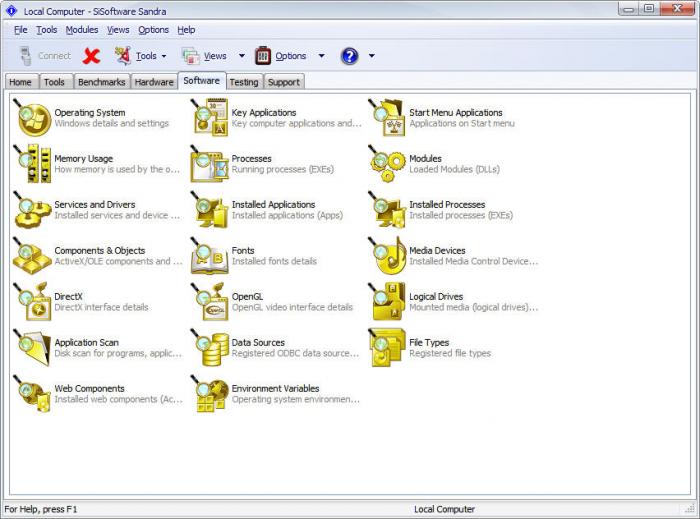
Task: Open the Web Components icon
Action: coord(32,394)
